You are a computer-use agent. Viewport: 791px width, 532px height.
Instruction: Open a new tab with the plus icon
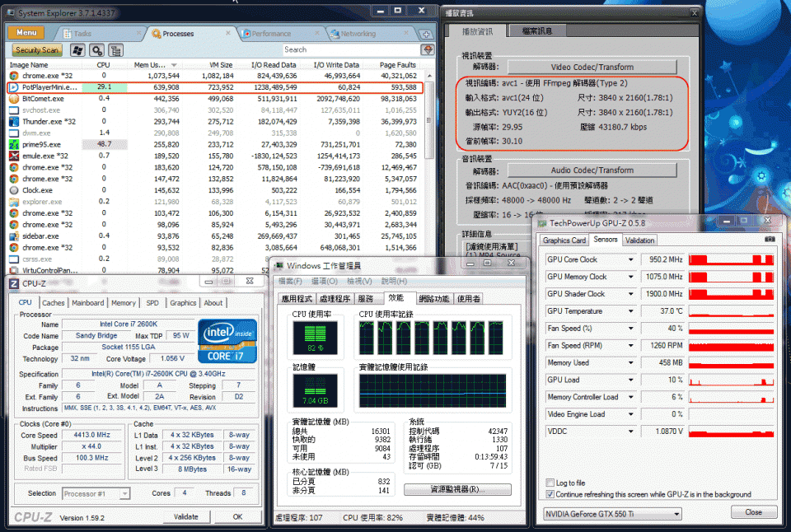427,34
